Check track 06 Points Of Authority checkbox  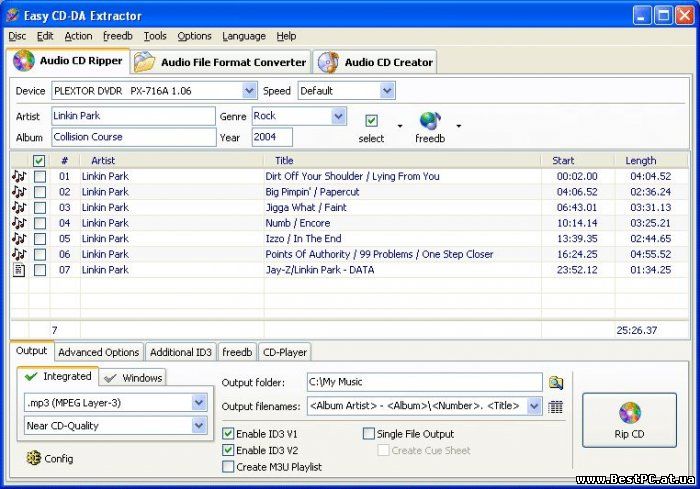click(x=40, y=254)
